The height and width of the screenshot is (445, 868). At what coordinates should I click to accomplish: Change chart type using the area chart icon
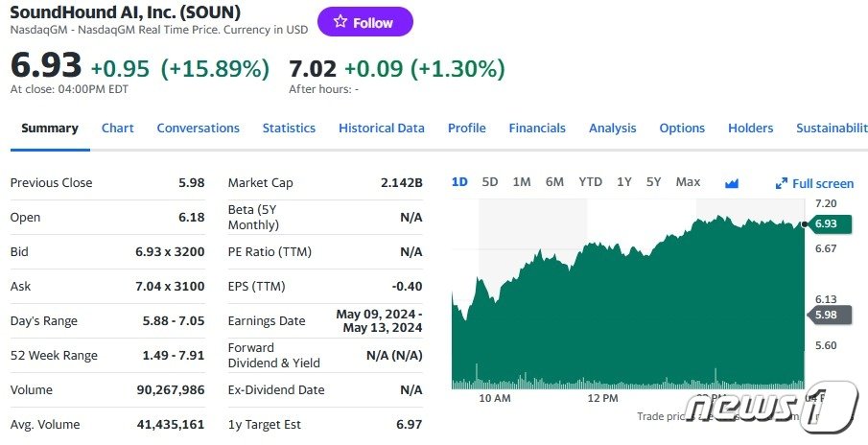tap(732, 183)
